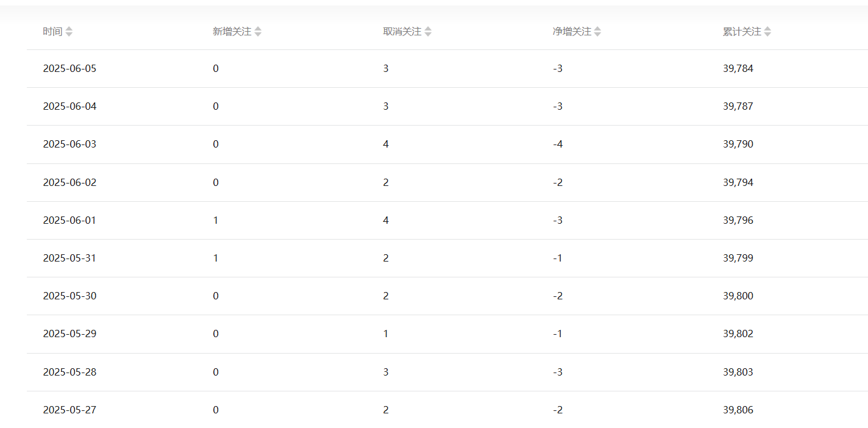Sort by 新增关注 column arrow icon
The height and width of the screenshot is (428, 868).
pyautogui.click(x=258, y=32)
